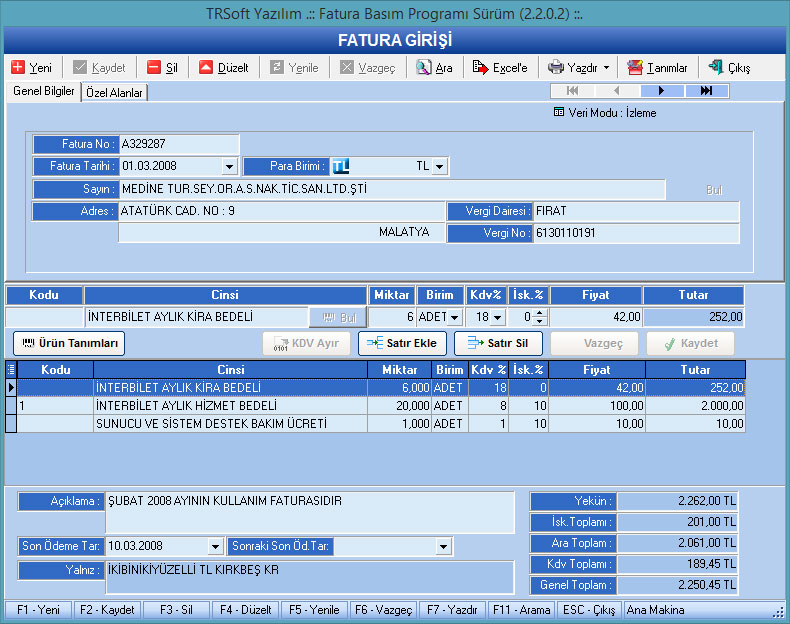
Task: Open the Para Birimi TL dropdown
Action: [440, 166]
